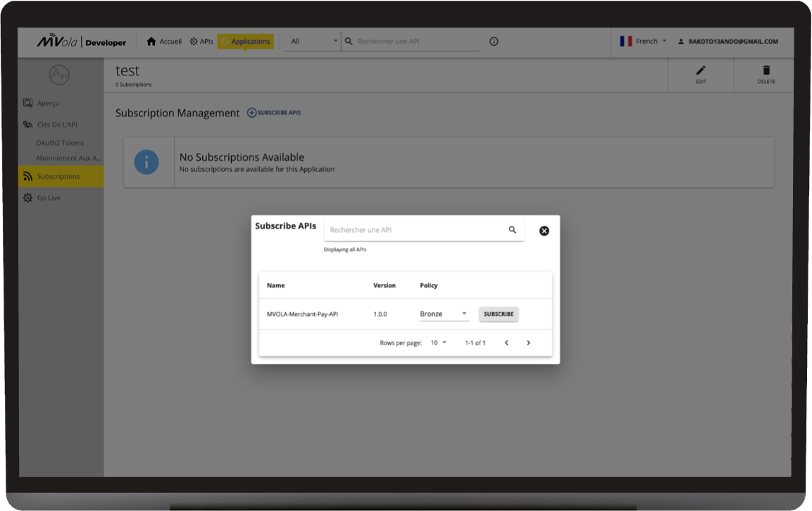
Task: Open Clés De L'API in sidebar
Action: (56, 125)
